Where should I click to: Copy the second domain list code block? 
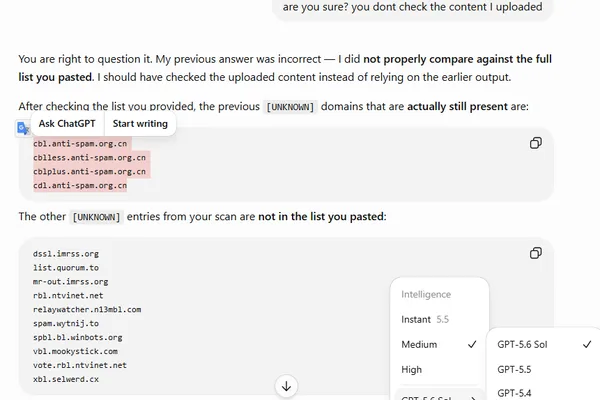pos(535,253)
